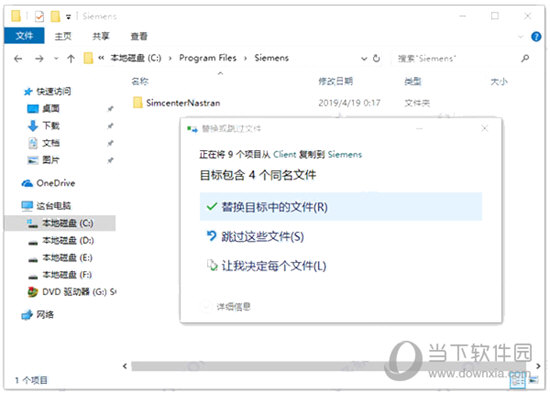Sort by the 修改日期 column header
Image resolution: width=550 pixels, height=393 pixels.
pyautogui.click(x=335, y=81)
